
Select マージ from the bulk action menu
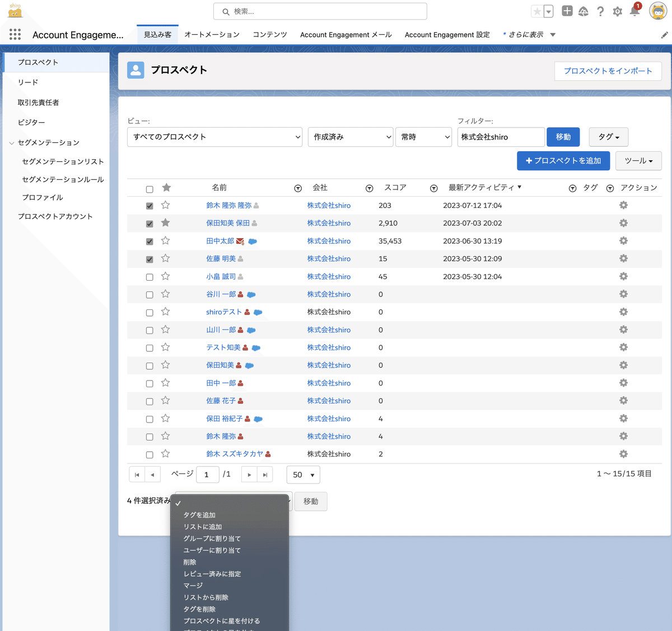[193, 586]
